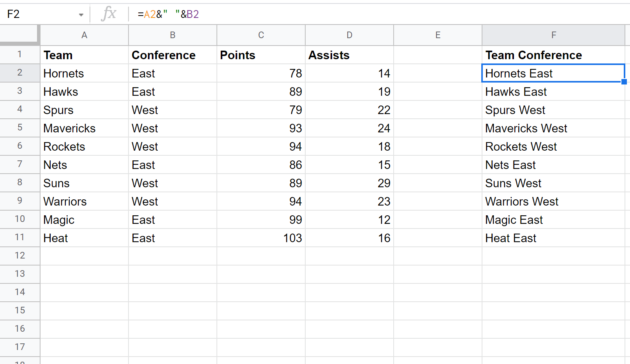The height and width of the screenshot is (364, 630).
Task: Select column C header
Action: (x=261, y=35)
